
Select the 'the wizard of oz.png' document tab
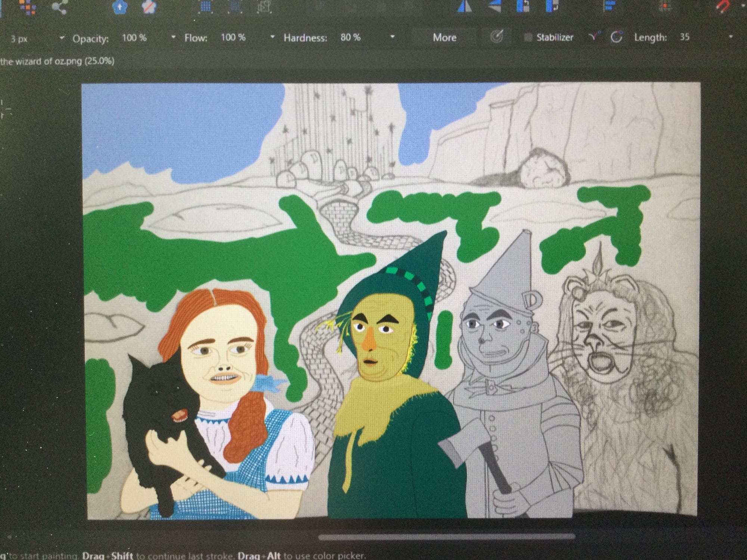[57, 61]
